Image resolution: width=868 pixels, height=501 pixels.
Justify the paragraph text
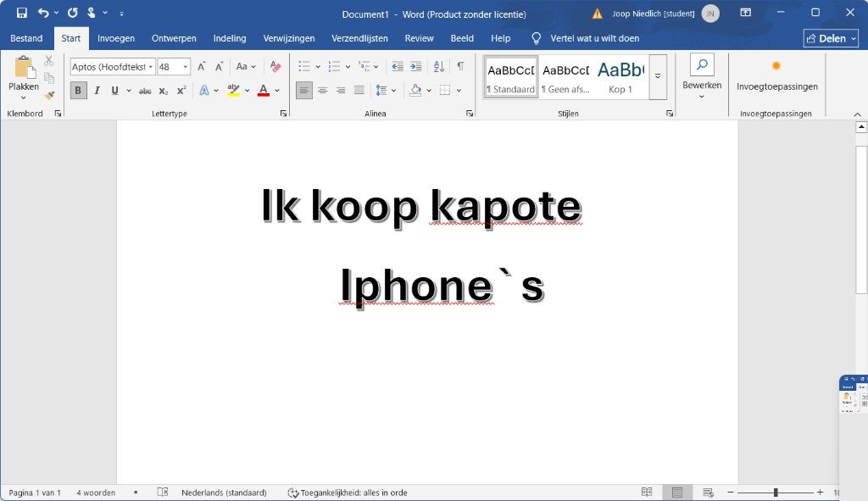pos(359,90)
